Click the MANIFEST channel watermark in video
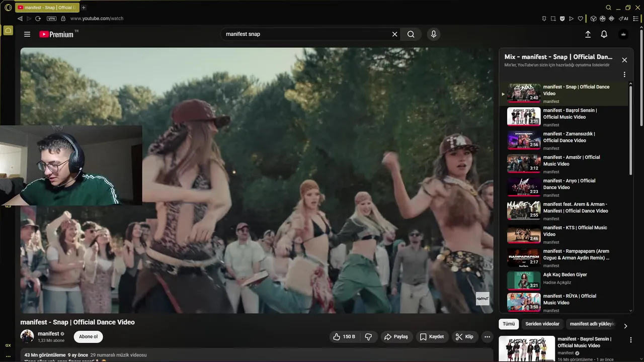Screen dimensions: 644x362 pos(482,299)
